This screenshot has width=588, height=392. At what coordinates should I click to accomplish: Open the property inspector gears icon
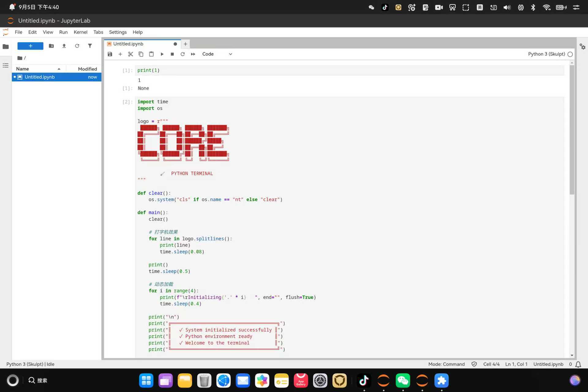(582, 47)
